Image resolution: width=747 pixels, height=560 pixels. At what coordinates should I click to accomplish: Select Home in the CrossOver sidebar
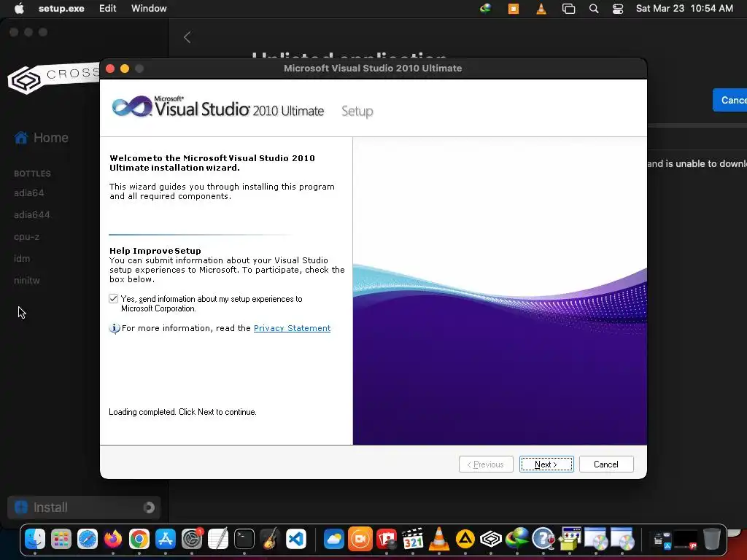[42, 138]
